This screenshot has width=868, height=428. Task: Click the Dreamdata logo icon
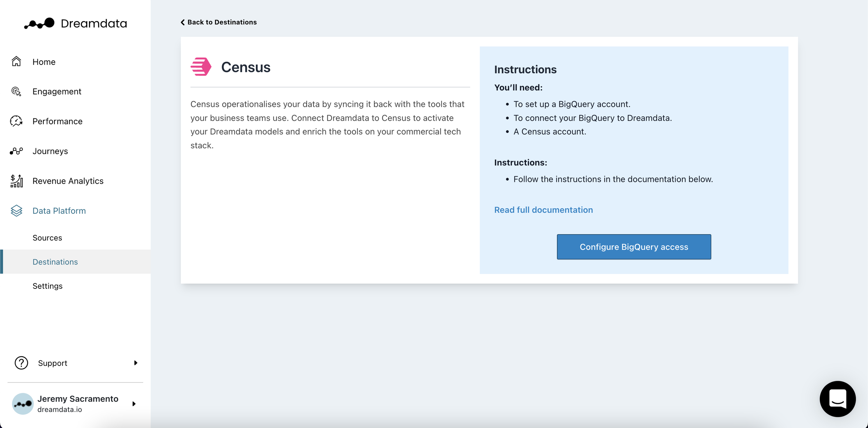[39, 23]
